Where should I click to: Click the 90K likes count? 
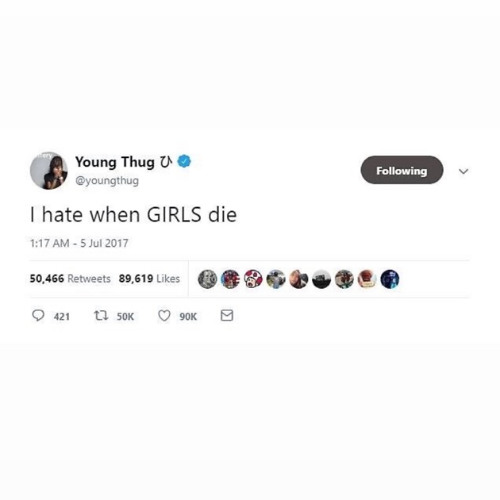pos(188,316)
